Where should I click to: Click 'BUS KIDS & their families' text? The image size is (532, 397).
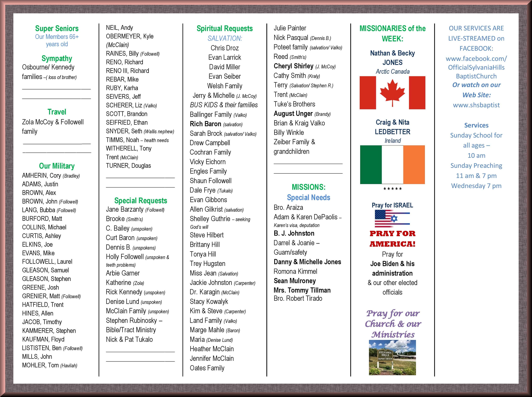[x=224, y=105]
